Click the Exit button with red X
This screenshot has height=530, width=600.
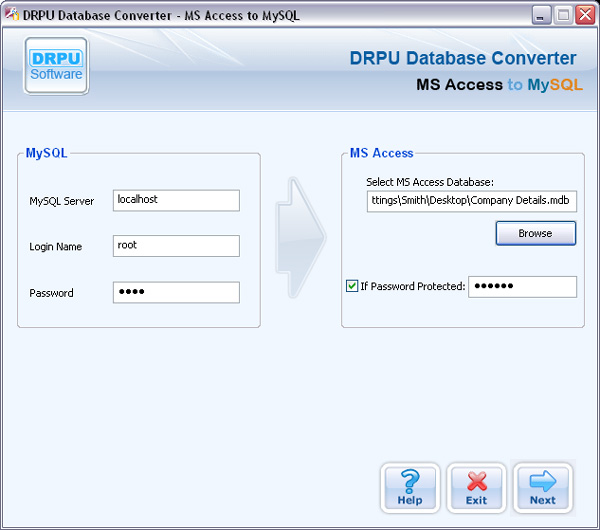[x=476, y=488]
